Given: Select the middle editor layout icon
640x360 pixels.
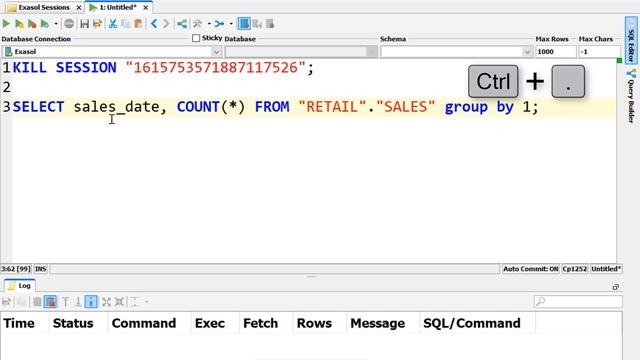Looking at the screenshot, I should pyautogui.click(x=257, y=24).
